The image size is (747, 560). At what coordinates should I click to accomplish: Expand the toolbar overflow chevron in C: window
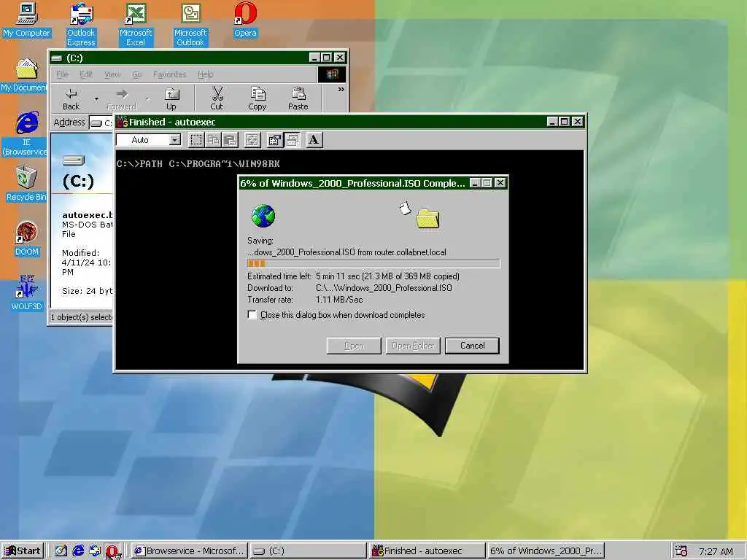pos(341,90)
